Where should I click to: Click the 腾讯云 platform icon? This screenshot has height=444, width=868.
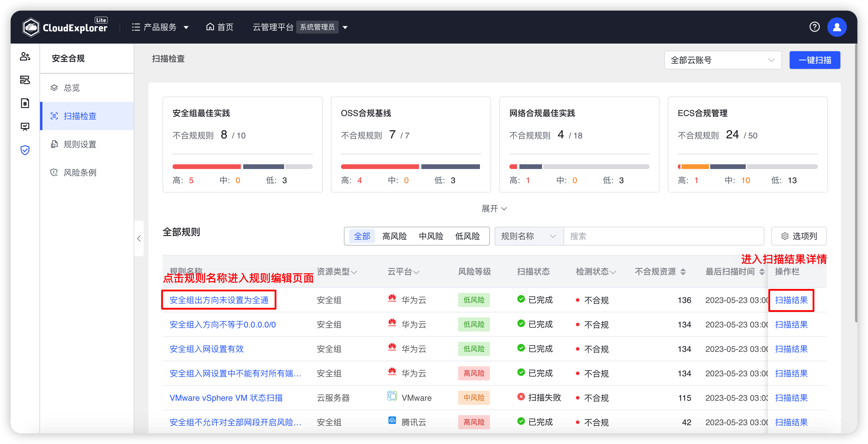click(392, 420)
